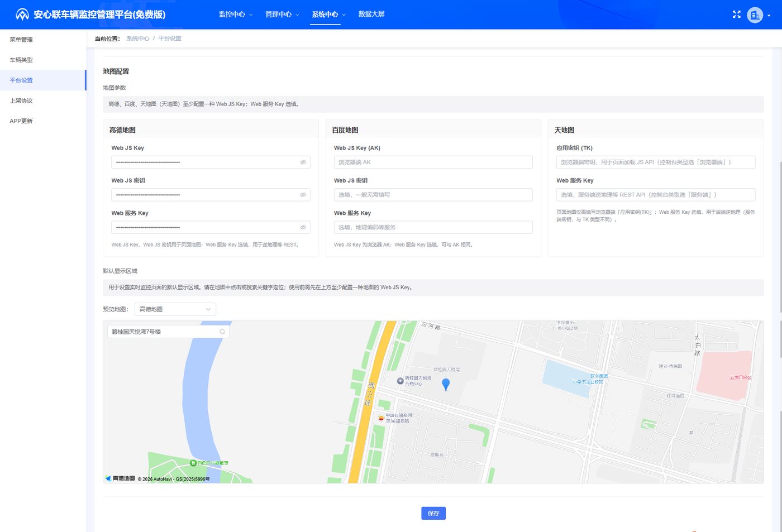The height and width of the screenshot is (532, 782).
Task: Focus the 天地图 Web 服务 Key field
Action: 656,195
